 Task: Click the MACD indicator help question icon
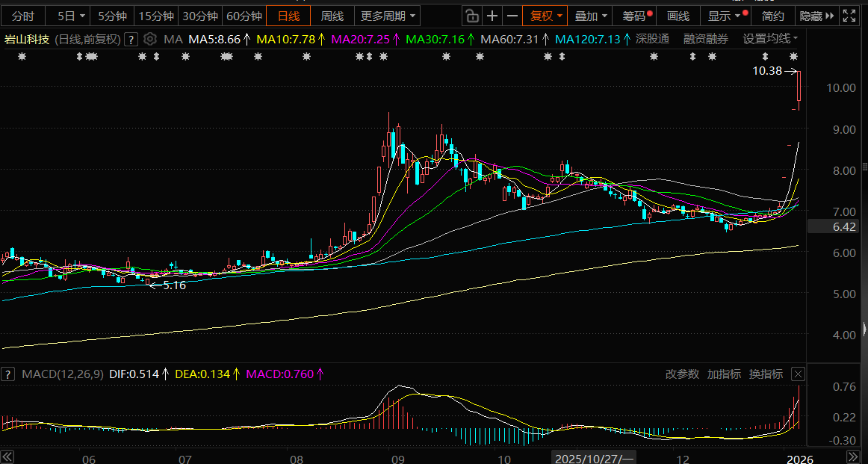pos(9,374)
